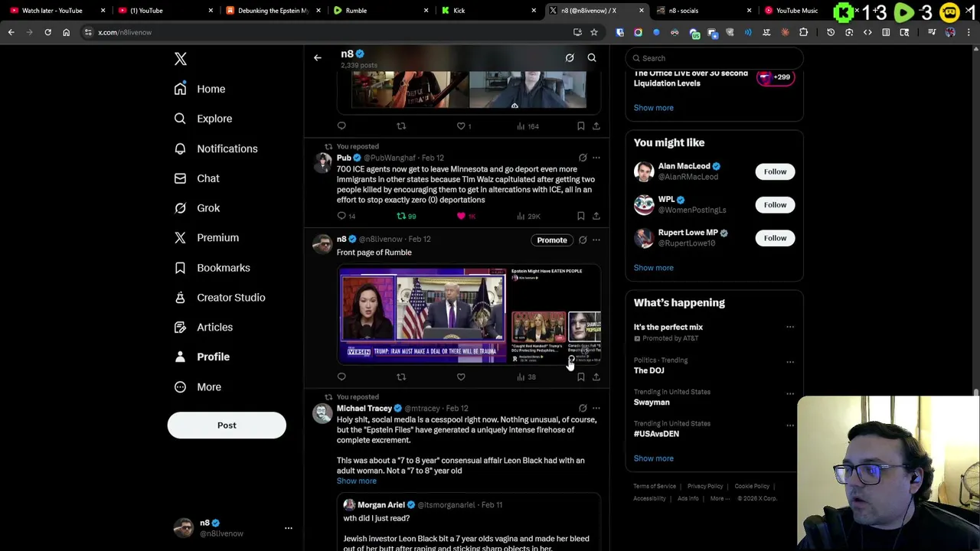This screenshot has width=980, height=551.
Task: Repost the top post with 164 views
Action: coord(401,126)
